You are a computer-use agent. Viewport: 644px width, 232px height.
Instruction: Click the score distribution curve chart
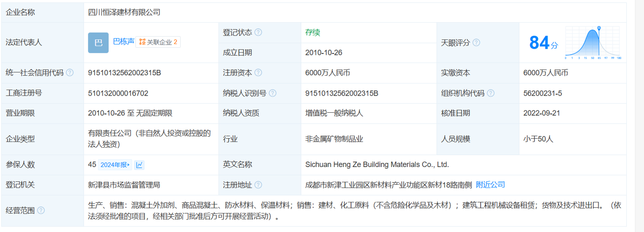593,43
